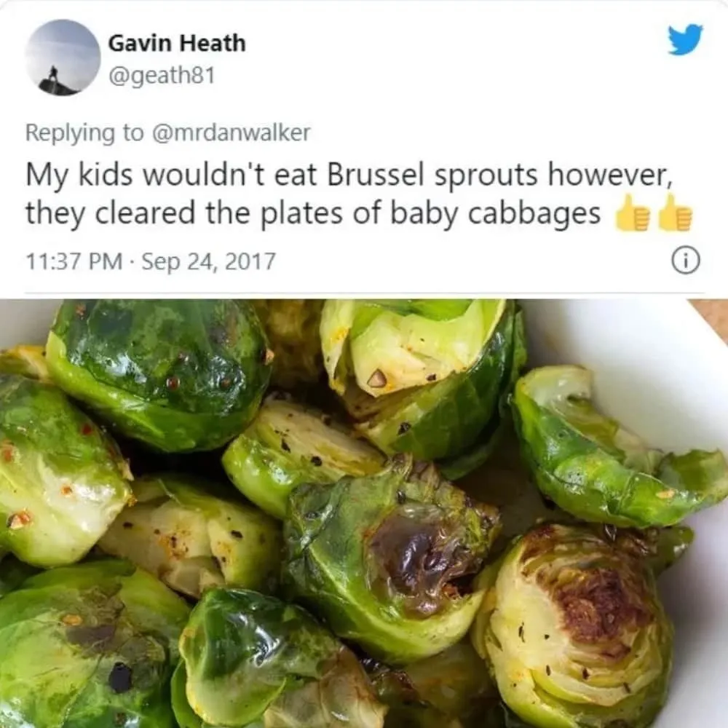Visit the @geath81 handle

162,75
